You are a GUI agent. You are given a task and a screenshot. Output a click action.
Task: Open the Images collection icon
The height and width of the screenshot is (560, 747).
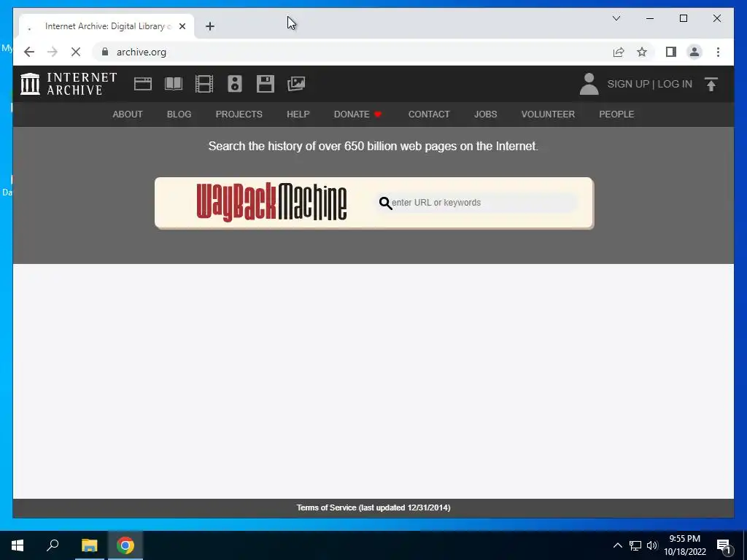296,84
